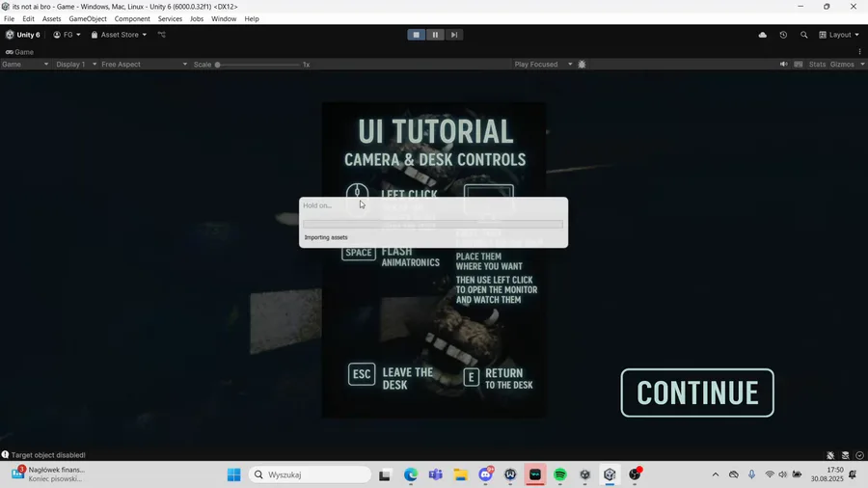Open the active Unity Editor taskbar icon
868x488 pixels.
point(610,474)
